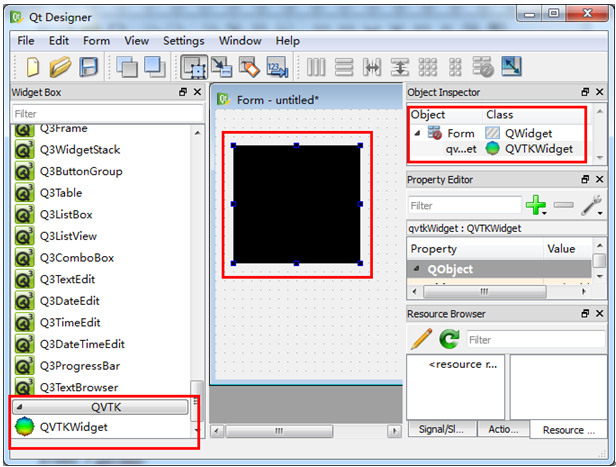This screenshot has width=616, height=467.
Task: Click the Send to Back toolbar icon
Action: 126,67
